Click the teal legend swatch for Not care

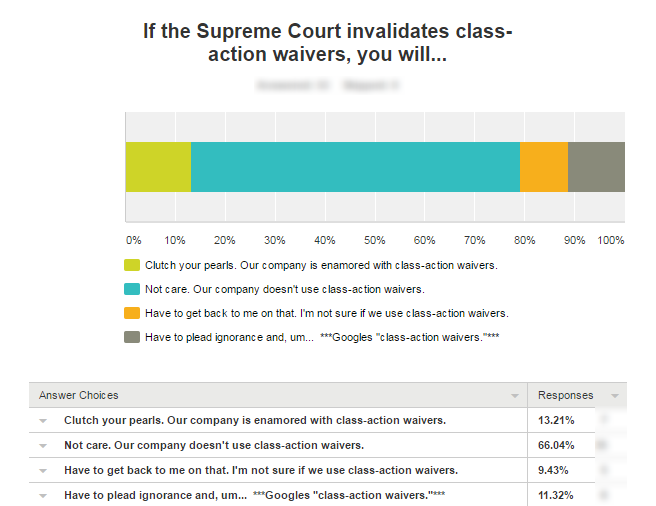132,290
